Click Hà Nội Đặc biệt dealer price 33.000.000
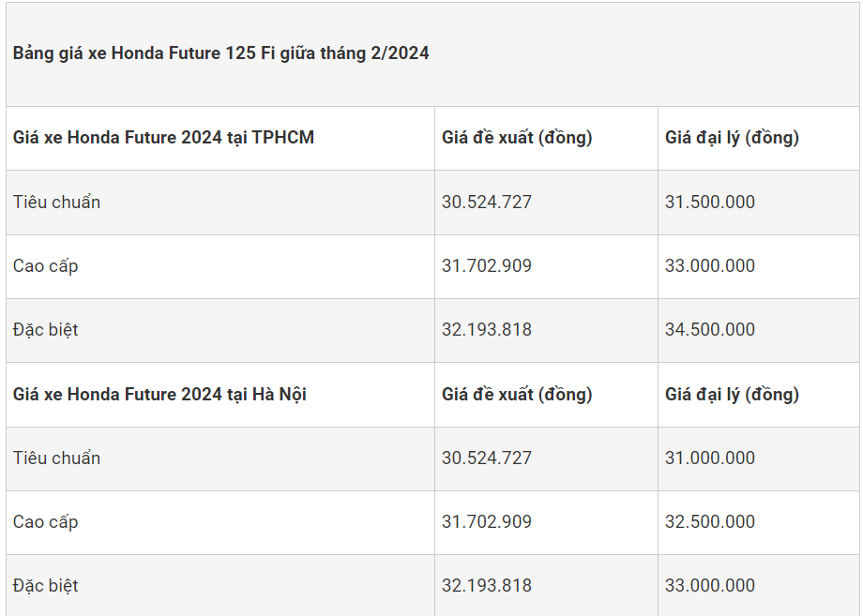Image resolution: width=863 pixels, height=616 pixels. [x=710, y=585]
